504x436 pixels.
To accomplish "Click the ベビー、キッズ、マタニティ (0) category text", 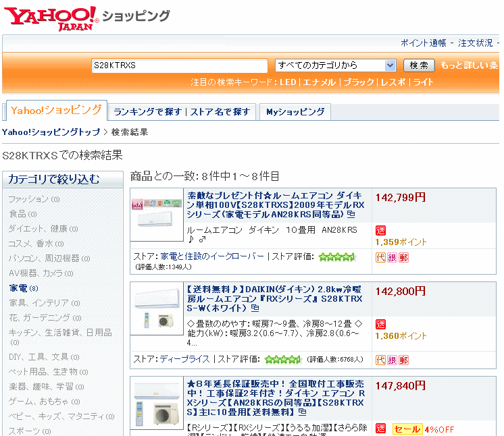I will point(61,416).
